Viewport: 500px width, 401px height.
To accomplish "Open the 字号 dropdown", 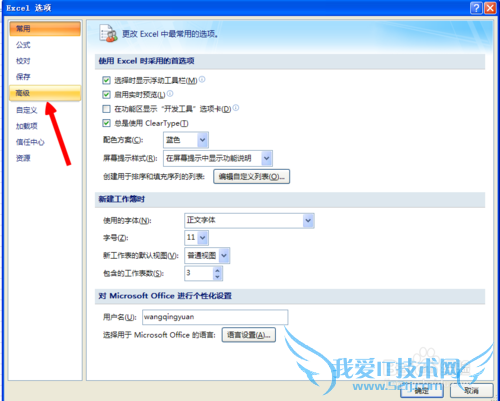I will pyautogui.click(x=196, y=238).
